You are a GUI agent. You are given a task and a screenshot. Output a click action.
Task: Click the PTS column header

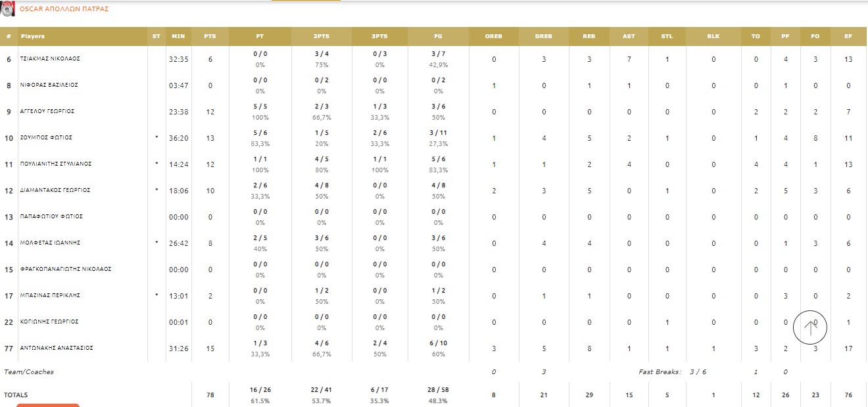(210, 36)
